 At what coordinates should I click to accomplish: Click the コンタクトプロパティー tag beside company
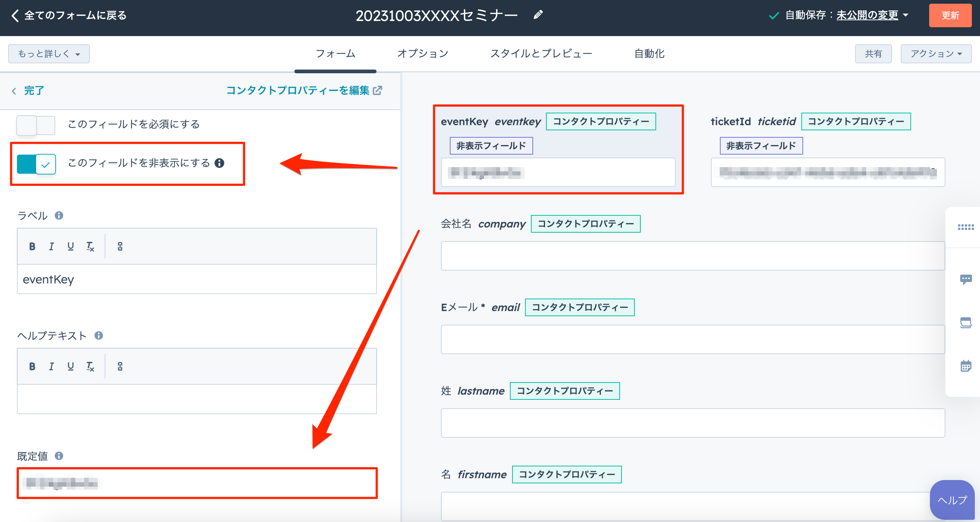click(585, 223)
